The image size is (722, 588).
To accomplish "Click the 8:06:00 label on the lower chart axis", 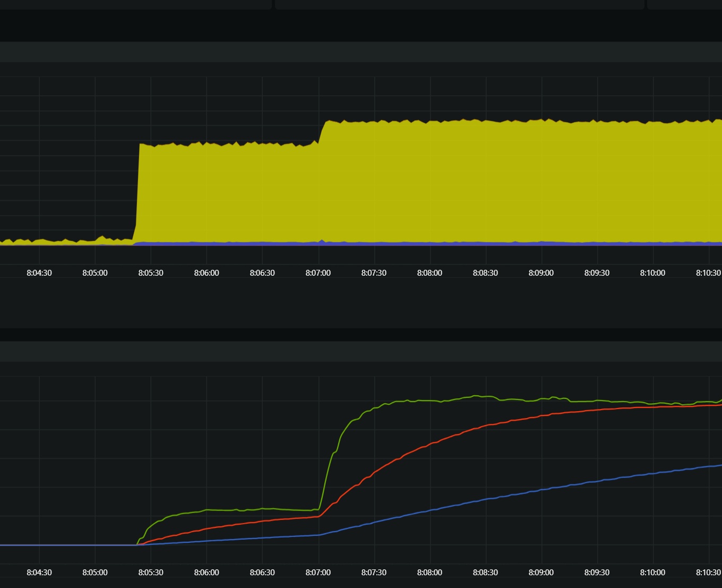I will tap(207, 573).
